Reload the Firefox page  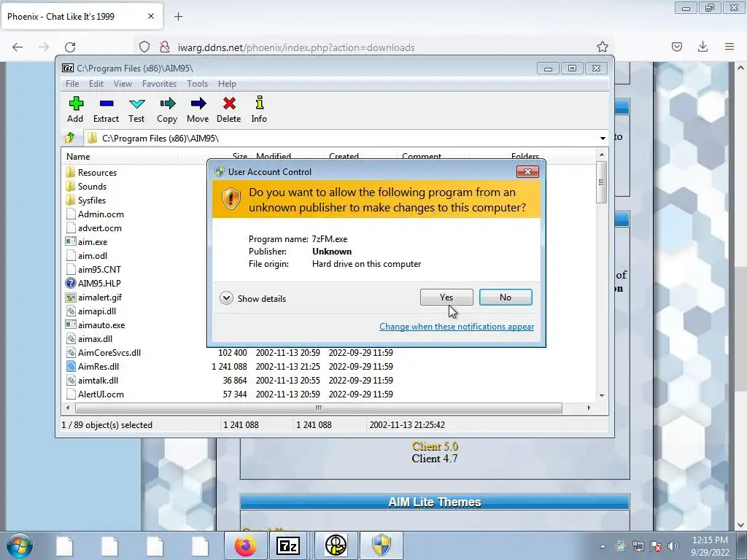tap(70, 47)
